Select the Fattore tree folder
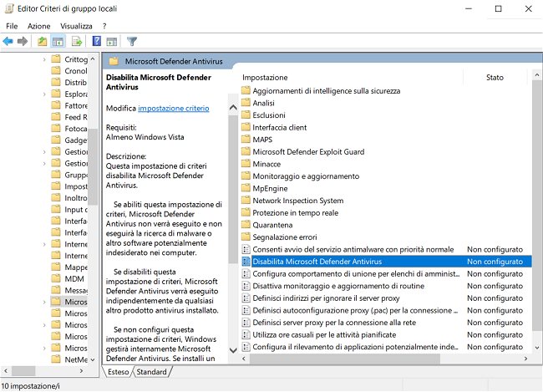The width and height of the screenshot is (543, 392). pyautogui.click(x=69, y=105)
